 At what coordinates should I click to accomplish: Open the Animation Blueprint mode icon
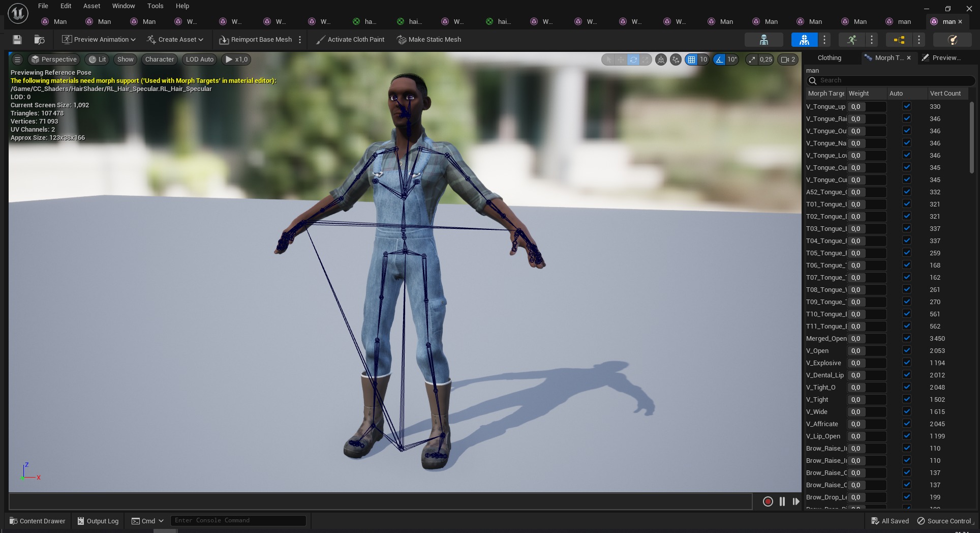pyautogui.click(x=899, y=40)
